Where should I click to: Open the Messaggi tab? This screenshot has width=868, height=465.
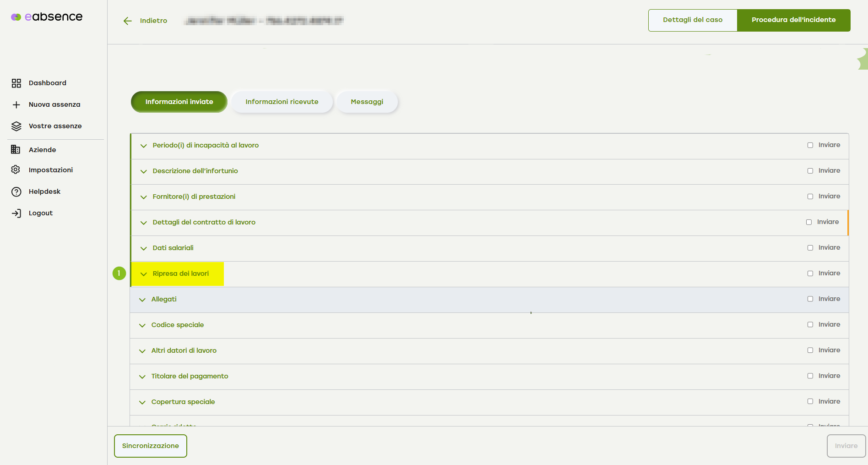click(367, 102)
